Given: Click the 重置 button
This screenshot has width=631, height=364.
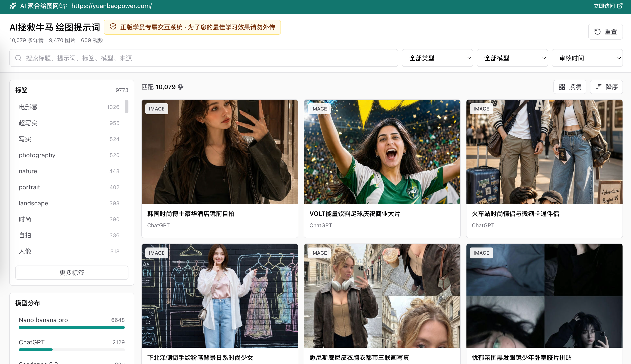Looking at the screenshot, I should click(605, 31).
